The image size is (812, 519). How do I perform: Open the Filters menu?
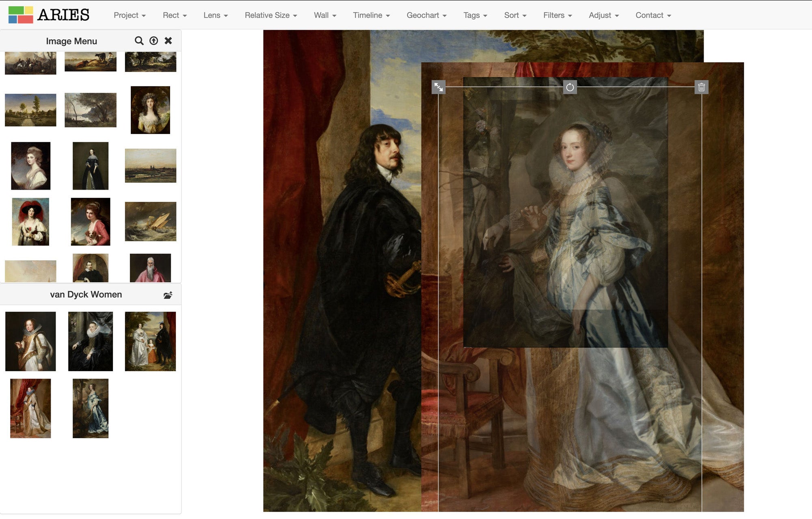tap(557, 15)
